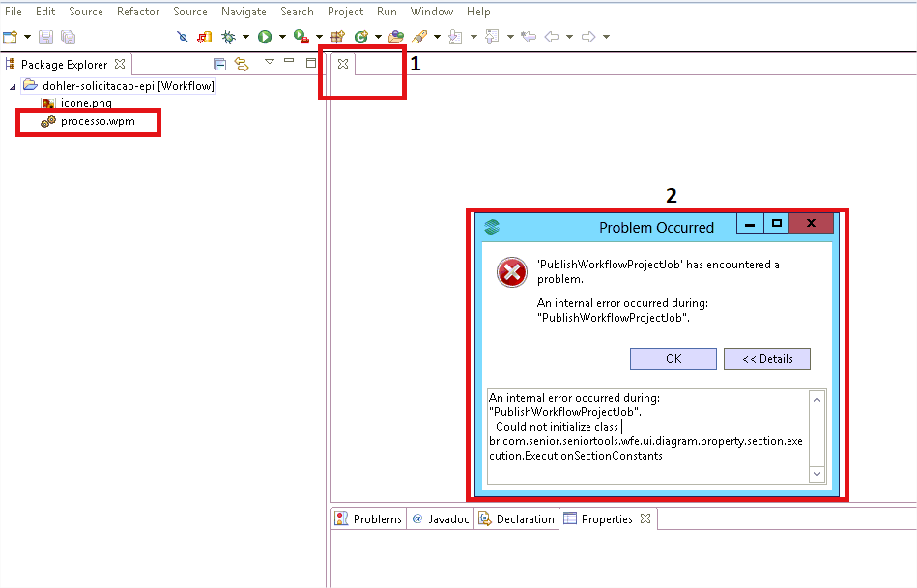Click OK in Problem Occurred dialog
The width and height of the screenshot is (917, 588).
point(673,359)
